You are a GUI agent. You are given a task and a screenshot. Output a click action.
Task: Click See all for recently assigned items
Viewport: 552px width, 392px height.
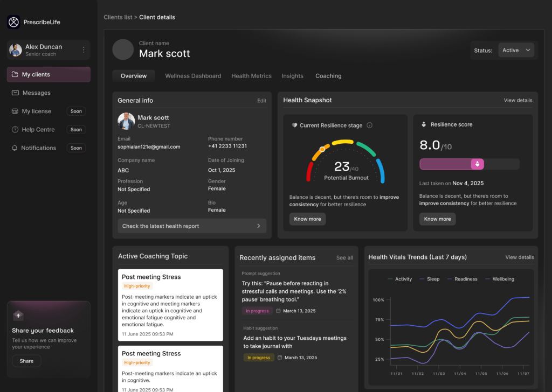[344, 258]
